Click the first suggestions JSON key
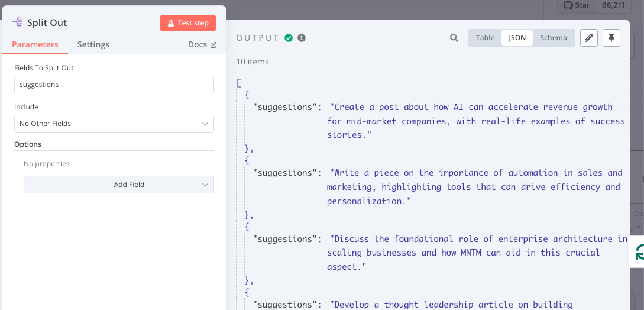The width and height of the screenshot is (644, 310). (283, 107)
